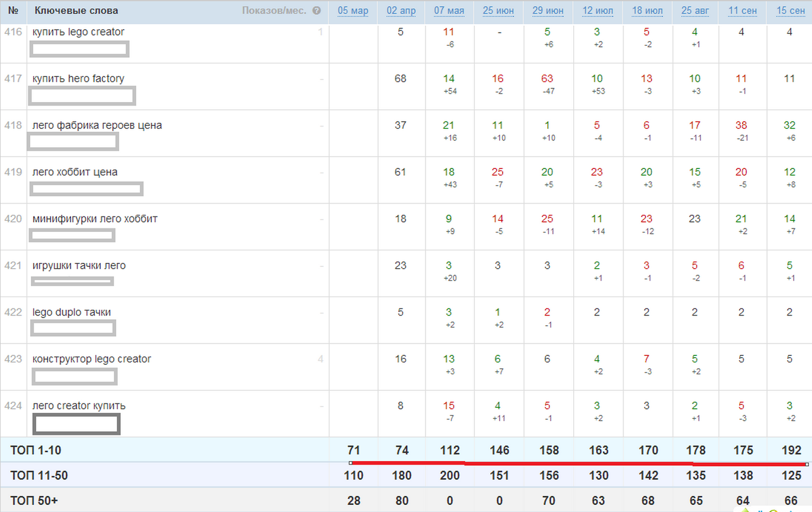Click the ТОП 1-10 value 71
The image size is (812, 512).
(x=354, y=450)
